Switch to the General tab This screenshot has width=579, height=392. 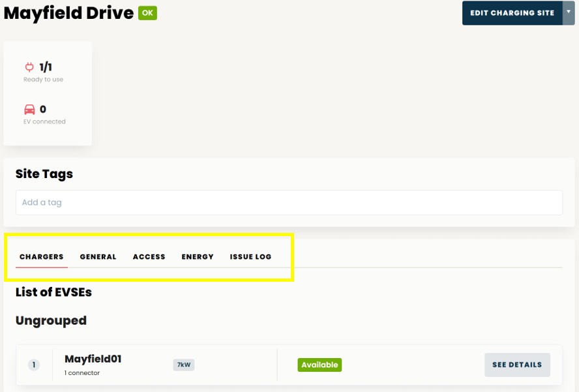pos(98,257)
